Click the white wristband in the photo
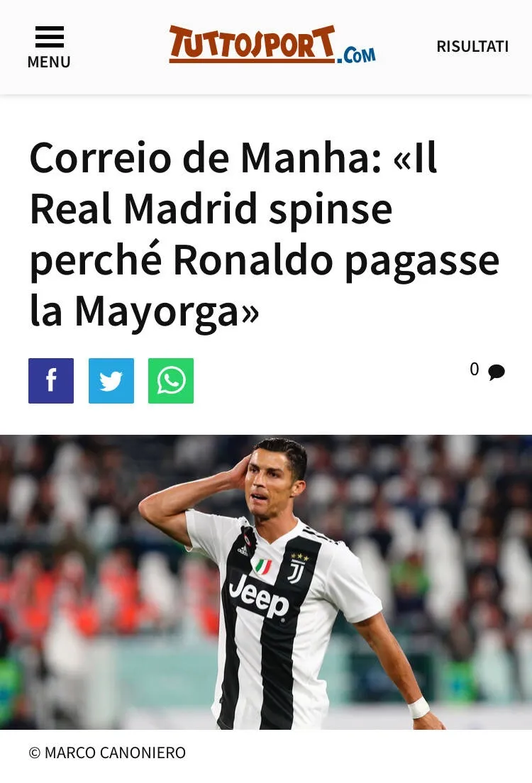The image size is (532, 783). (x=419, y=707)
